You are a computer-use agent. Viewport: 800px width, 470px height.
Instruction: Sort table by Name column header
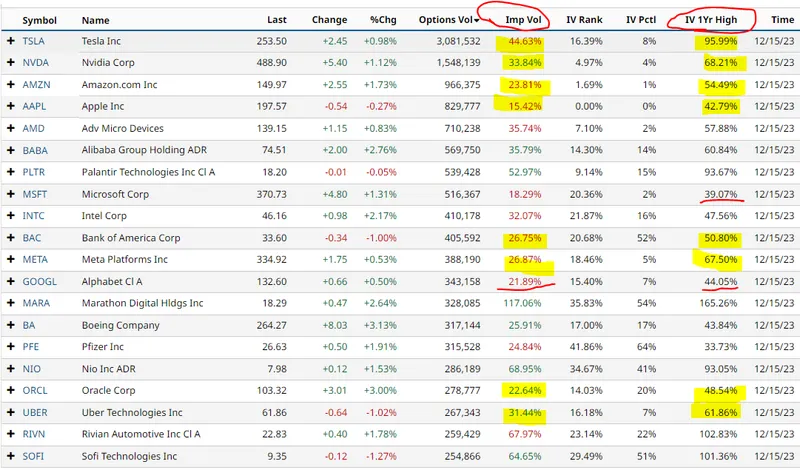pos(95,20)
